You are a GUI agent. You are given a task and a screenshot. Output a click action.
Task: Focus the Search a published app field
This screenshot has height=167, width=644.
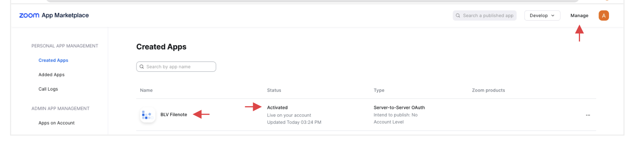[488, 16]
